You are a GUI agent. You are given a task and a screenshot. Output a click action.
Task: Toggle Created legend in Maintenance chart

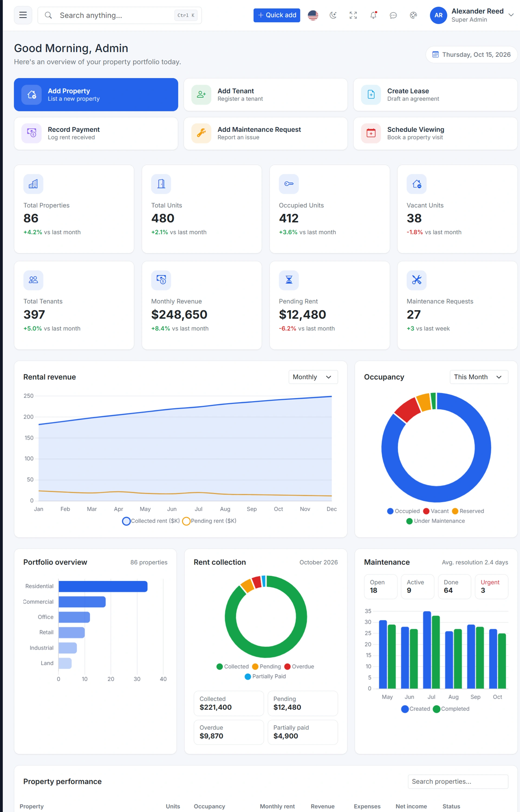[415, 709]
